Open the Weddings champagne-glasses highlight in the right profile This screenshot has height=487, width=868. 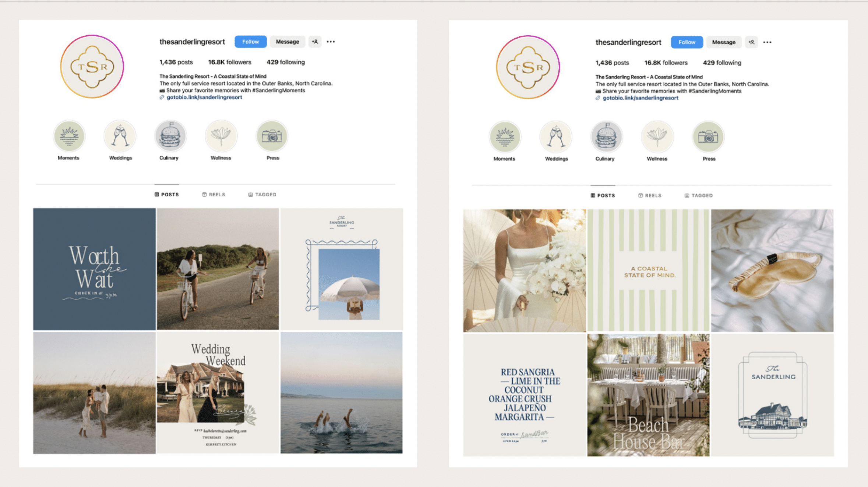(556, 137)
